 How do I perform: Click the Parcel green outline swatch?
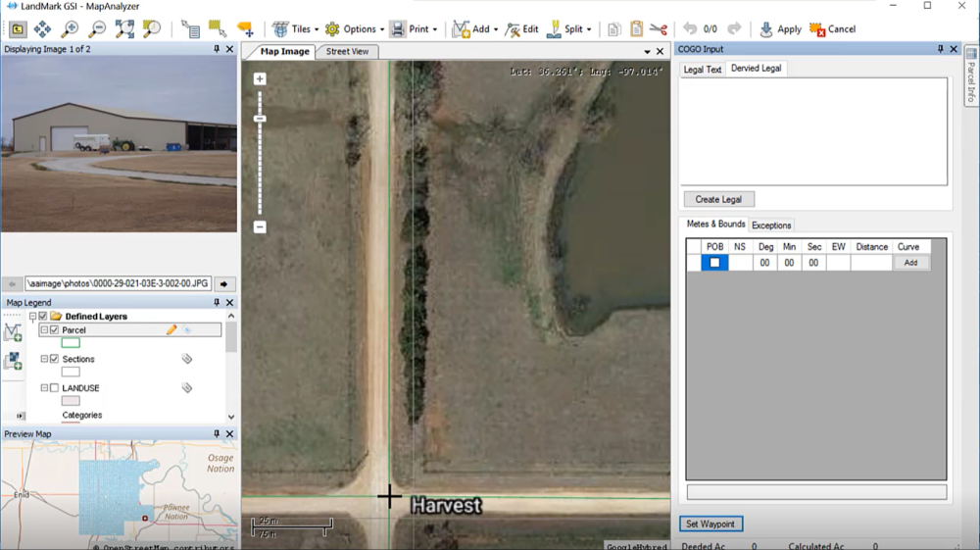[71, 342]
